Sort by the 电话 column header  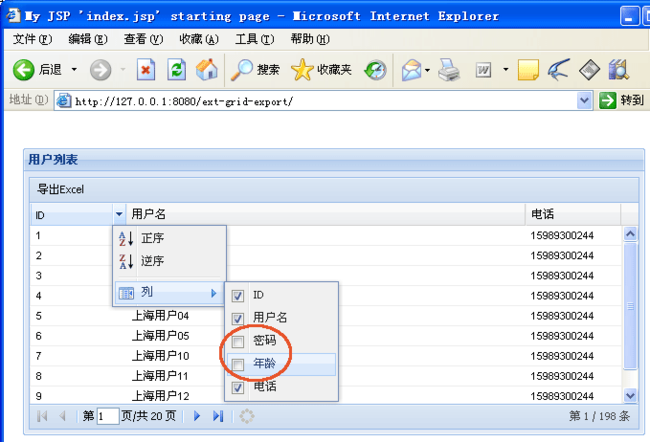tap(573, 214)
